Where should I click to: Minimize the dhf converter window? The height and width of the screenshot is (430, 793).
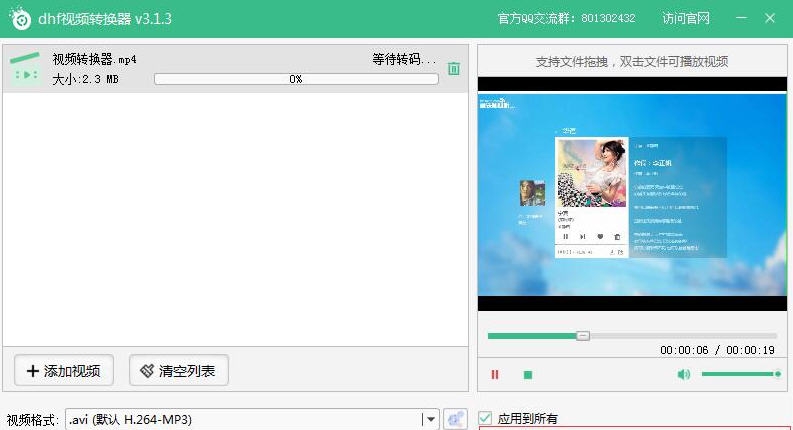741,18
